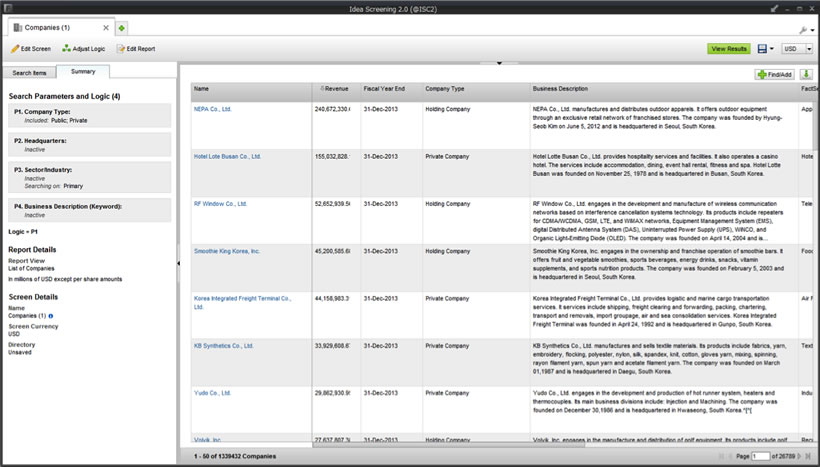Switch to the Search Items tab

(x=29, y=73)
